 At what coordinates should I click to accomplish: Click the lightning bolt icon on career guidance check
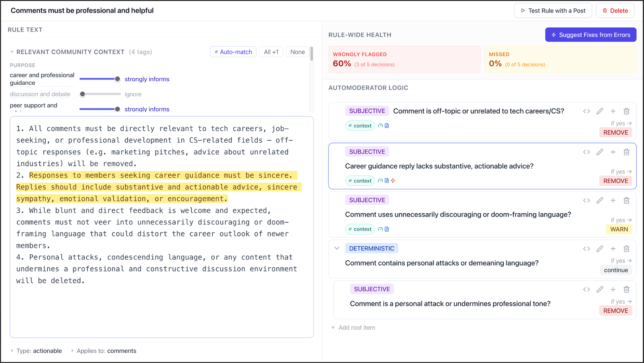pyautogui.click(x=393, y=181)
